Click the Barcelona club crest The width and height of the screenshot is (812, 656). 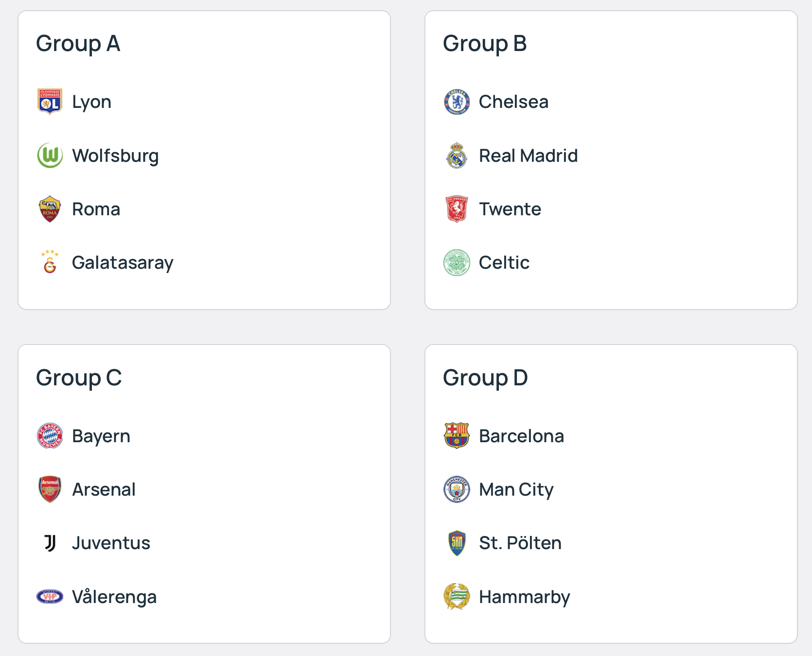pyautogui.click(x=457, y=435)
